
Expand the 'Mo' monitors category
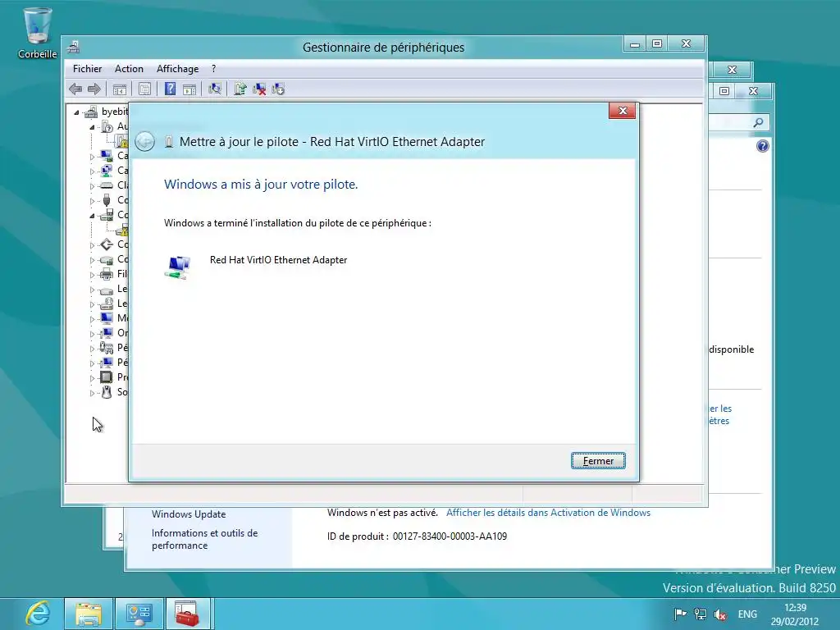(92, 319)
